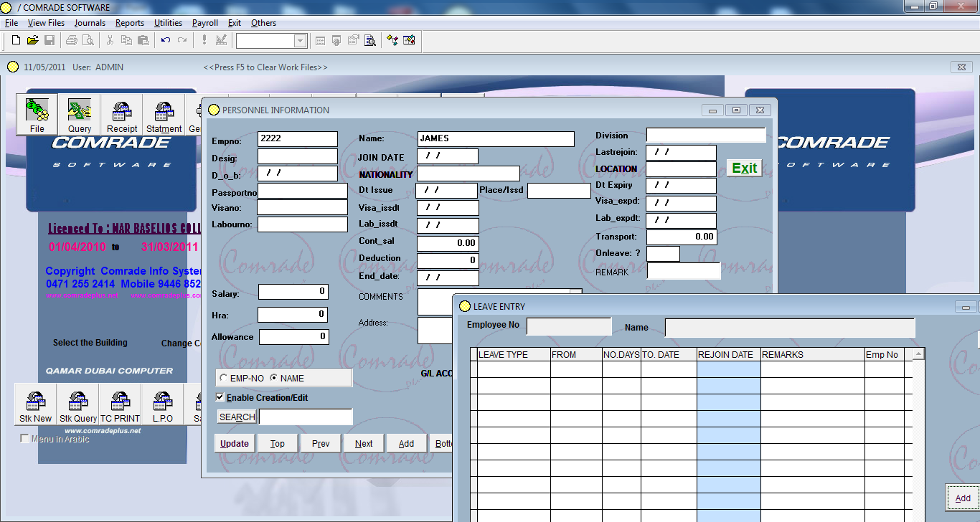Viewport: 980px width, 522px height.
Task: Save using the disk toolbar icon
Action: tap(50, 40)
